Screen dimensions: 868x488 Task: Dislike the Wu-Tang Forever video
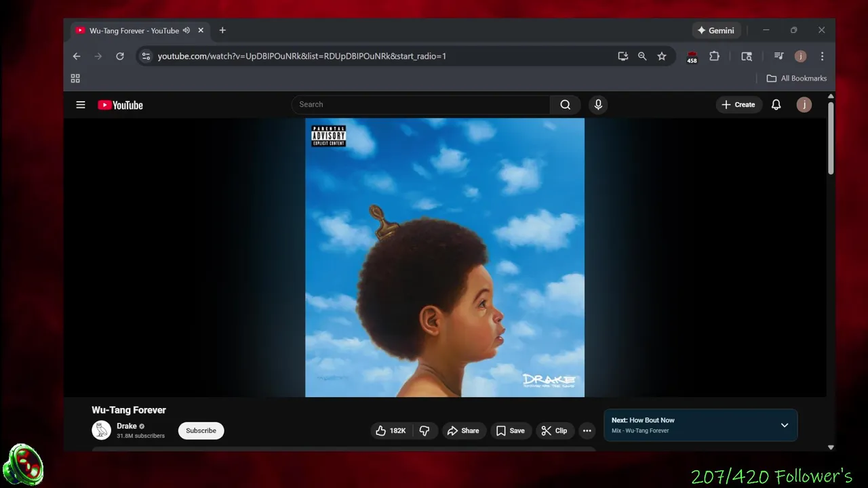tap(425, 430)
